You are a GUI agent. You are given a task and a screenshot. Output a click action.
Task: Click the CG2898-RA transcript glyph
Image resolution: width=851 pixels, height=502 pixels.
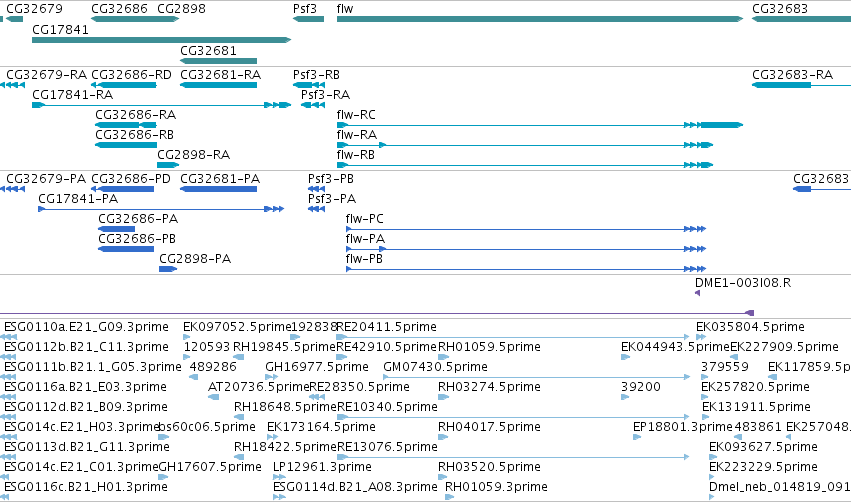168,165
